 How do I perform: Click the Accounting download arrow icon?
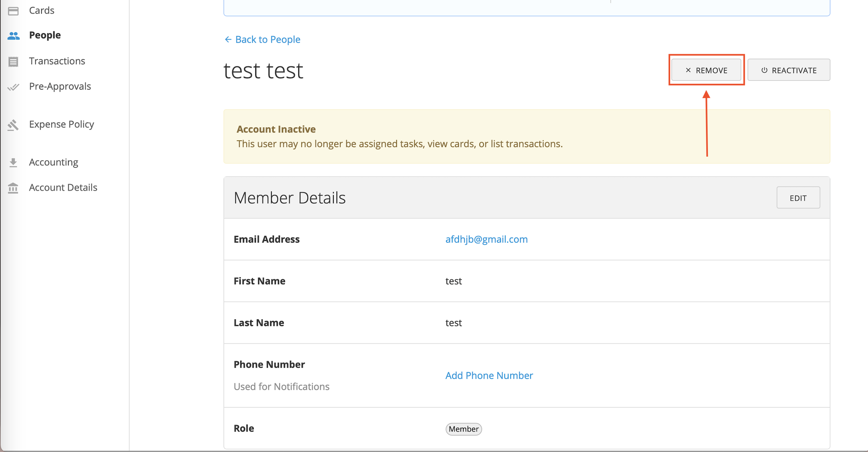[13, 162]
